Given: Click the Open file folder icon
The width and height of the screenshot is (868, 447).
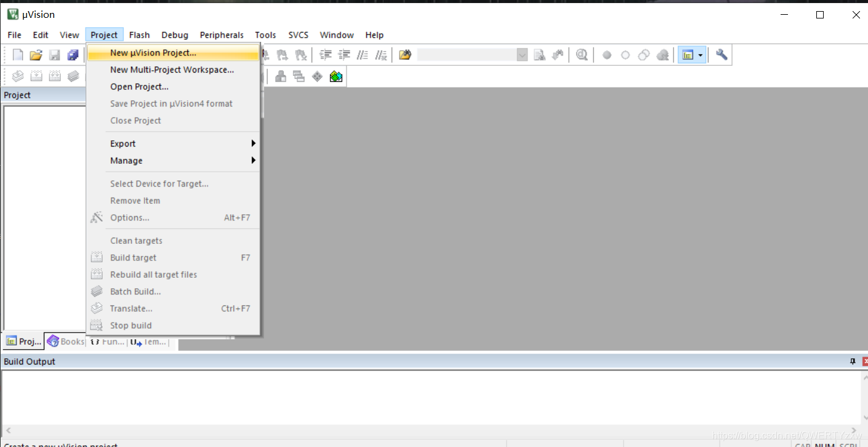Looking at the screenshot, I should pyautogui.click(x=36, y=55).
